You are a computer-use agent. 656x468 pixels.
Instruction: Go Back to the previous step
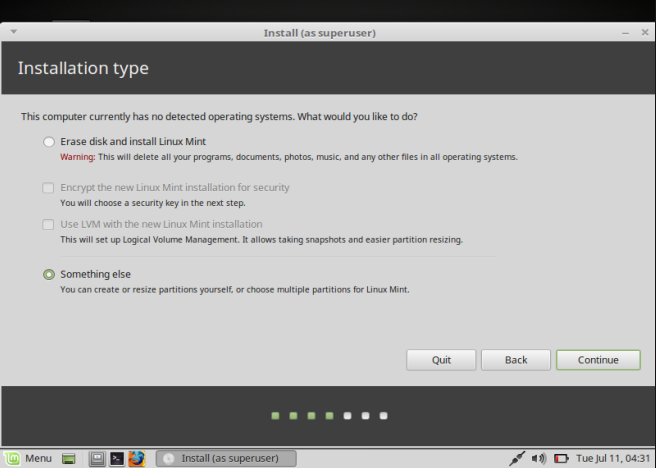[516, 360]
